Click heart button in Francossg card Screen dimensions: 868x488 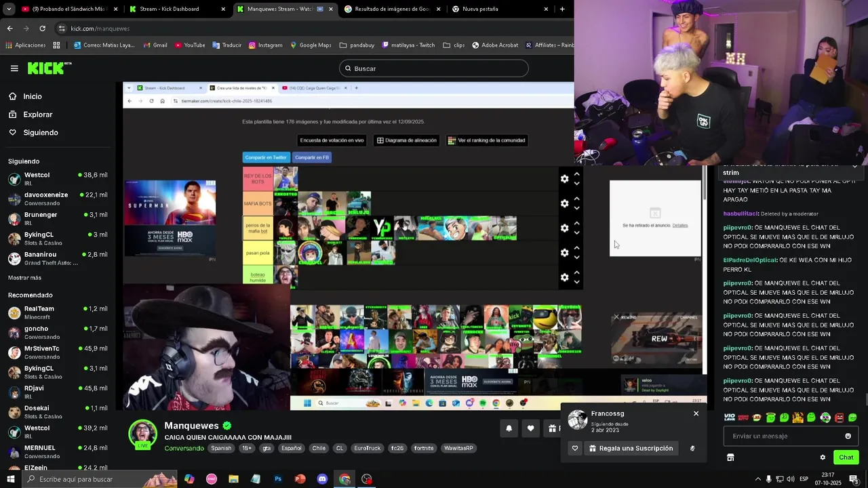(x=575, y=448)
